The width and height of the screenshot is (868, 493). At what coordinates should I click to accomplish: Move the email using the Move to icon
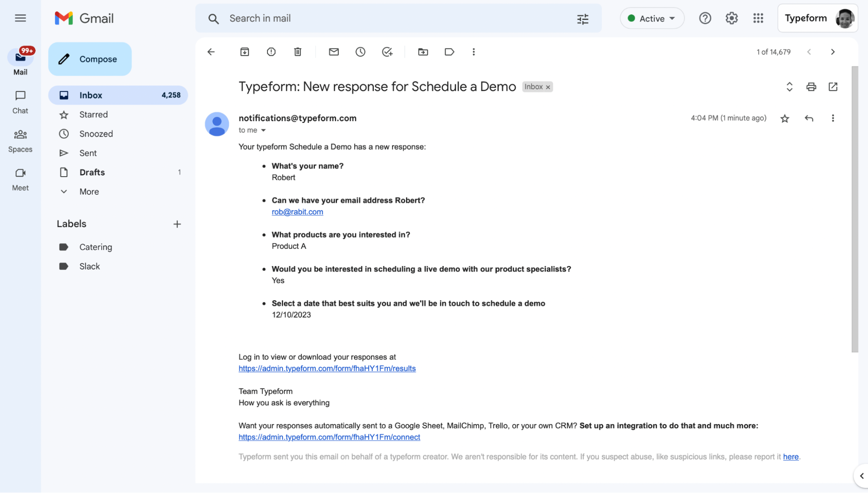423,52
